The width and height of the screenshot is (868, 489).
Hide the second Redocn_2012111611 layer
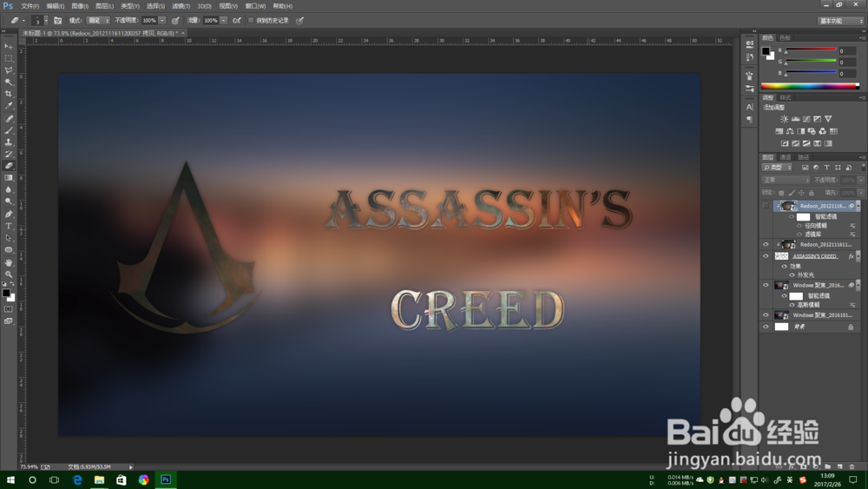(x=766, y=244)
